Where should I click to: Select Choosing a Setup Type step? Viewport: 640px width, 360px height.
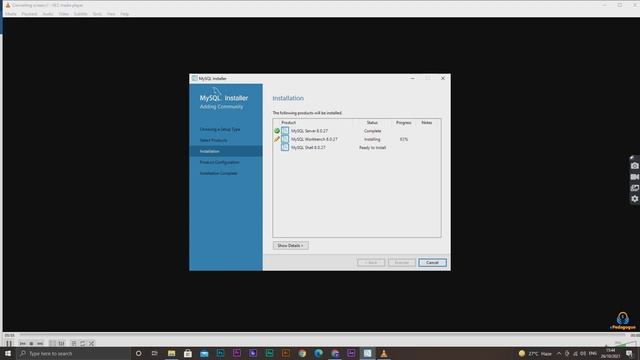220,129
